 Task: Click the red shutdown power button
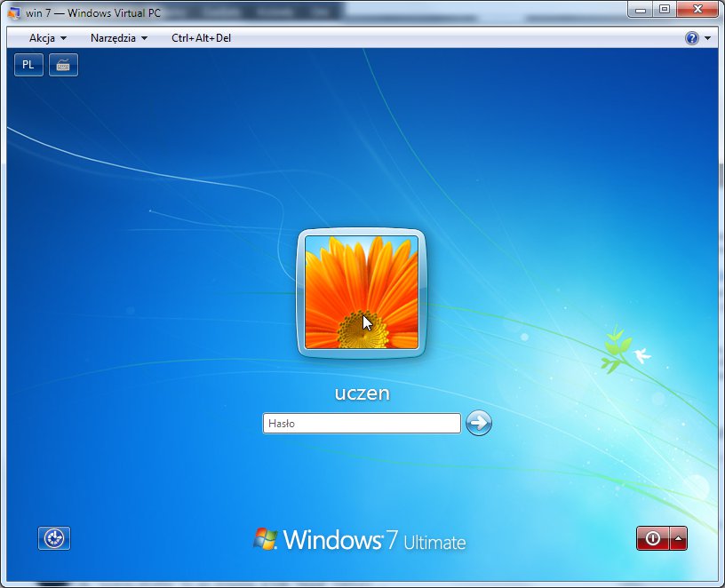[x=652, y=538]
